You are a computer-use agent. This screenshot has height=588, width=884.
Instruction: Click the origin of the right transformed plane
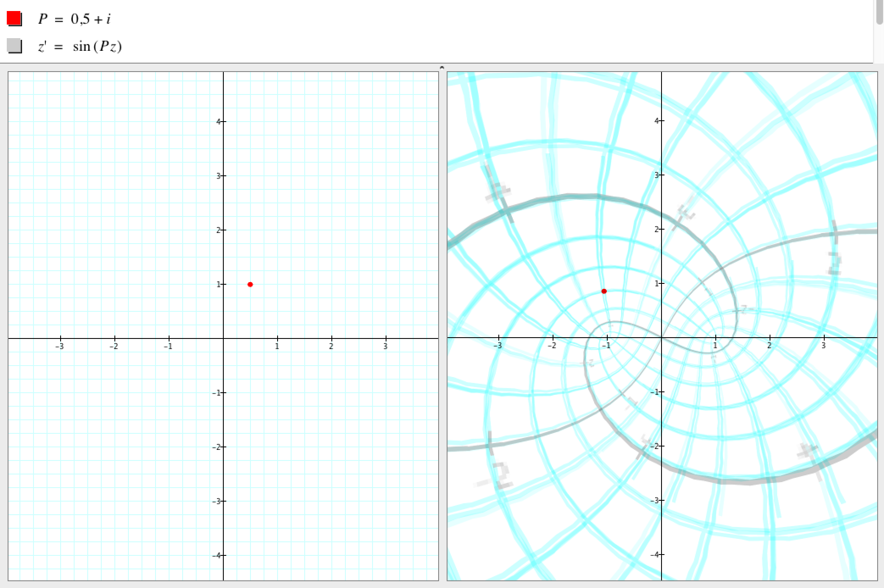coord(662,338)
